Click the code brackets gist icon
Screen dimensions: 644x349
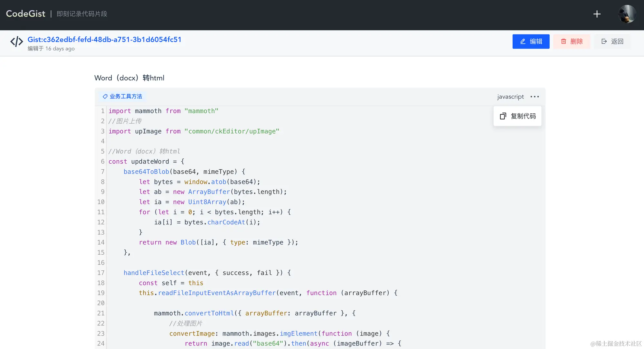(17, 42)
